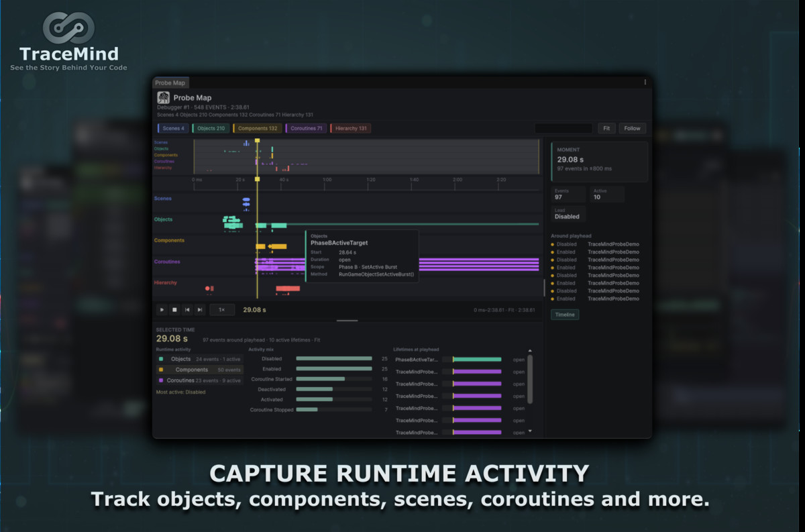
Task: Click the 1:00 mark on time ruler
Action: [327, 180]
